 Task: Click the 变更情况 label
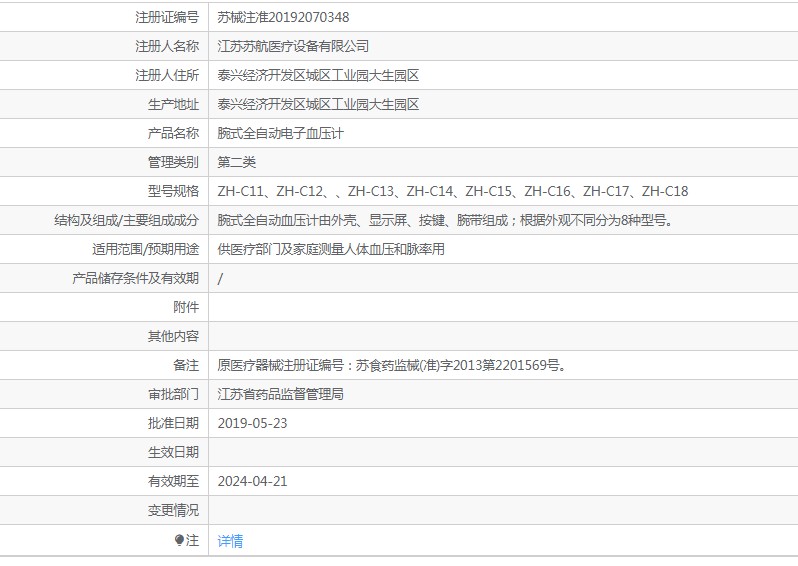pyautogui.click(x=173, y=511)
